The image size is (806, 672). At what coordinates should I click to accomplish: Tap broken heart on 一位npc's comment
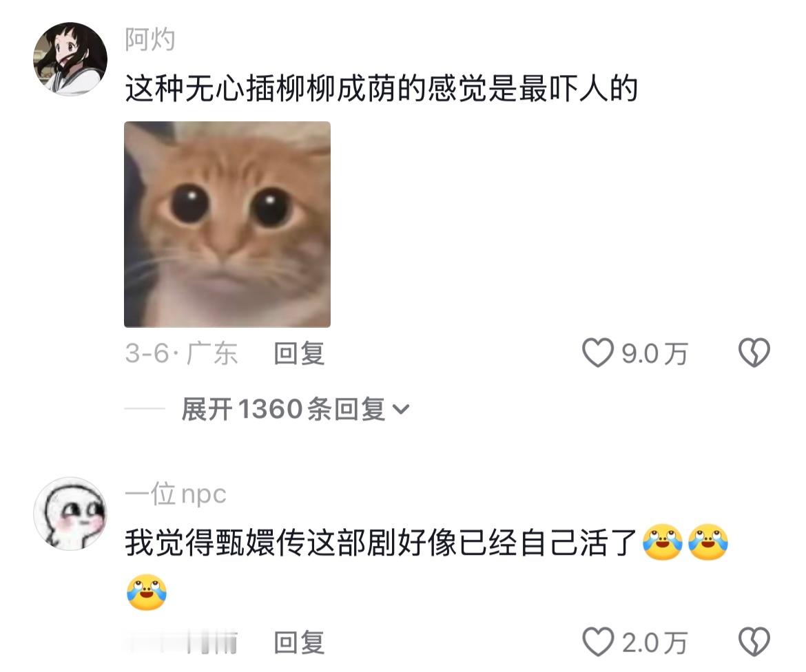point(754,642)
